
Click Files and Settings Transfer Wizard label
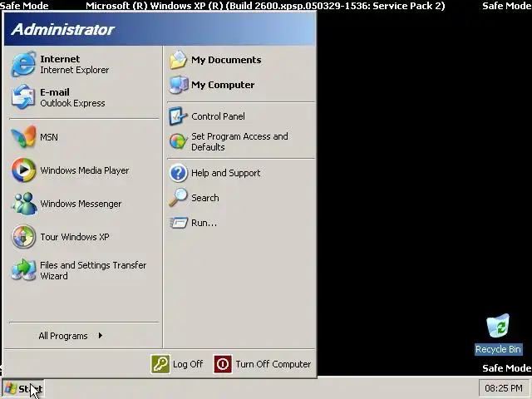pyautogui.click(x=93, y=270)
